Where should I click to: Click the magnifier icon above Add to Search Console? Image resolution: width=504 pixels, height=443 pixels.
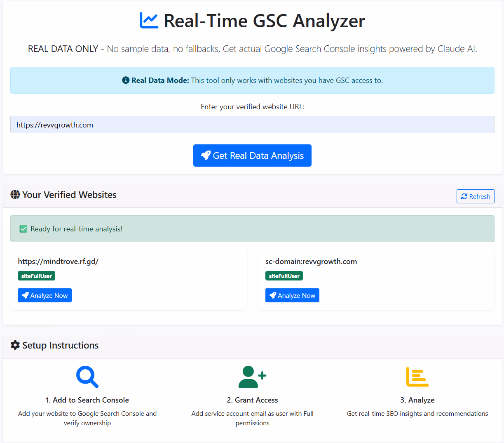coord(87,377)
